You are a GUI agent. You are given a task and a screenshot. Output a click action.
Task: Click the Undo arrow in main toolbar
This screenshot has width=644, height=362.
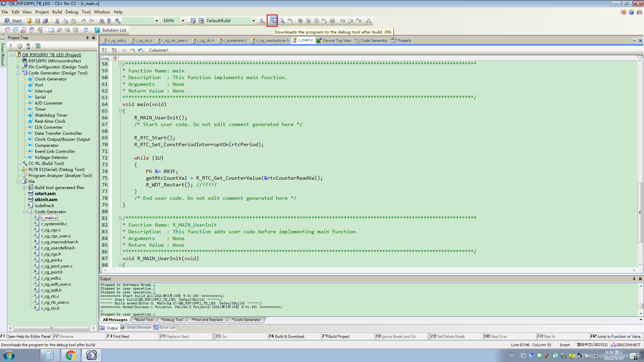point(84,21)
